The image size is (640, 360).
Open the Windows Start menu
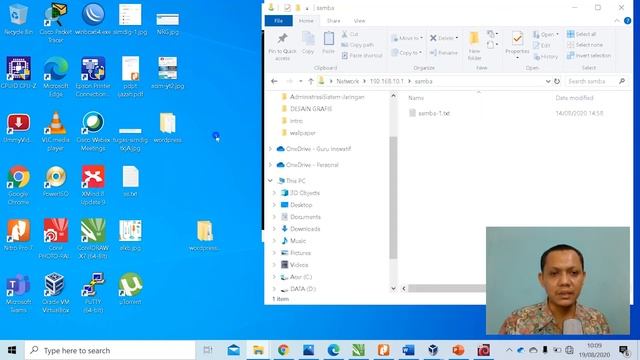tap(12, 350)
